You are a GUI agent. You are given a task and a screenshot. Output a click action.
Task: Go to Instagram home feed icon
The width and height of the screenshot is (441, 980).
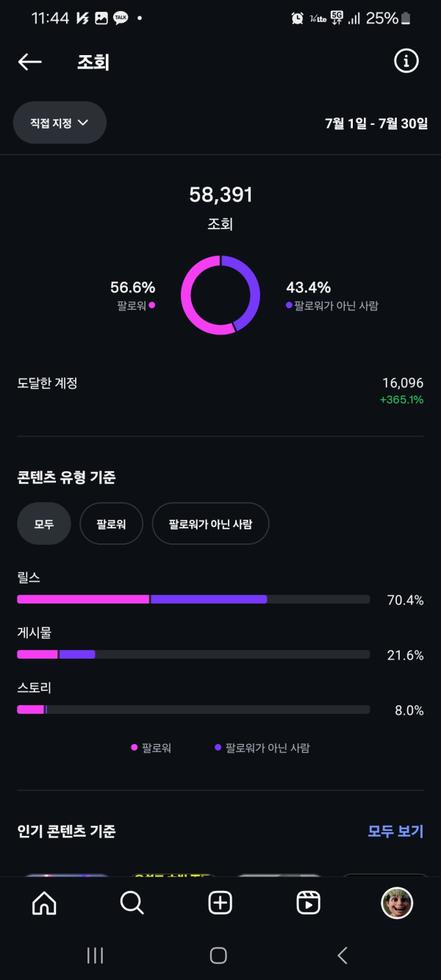pyautogui.click(x=44, y=903)
